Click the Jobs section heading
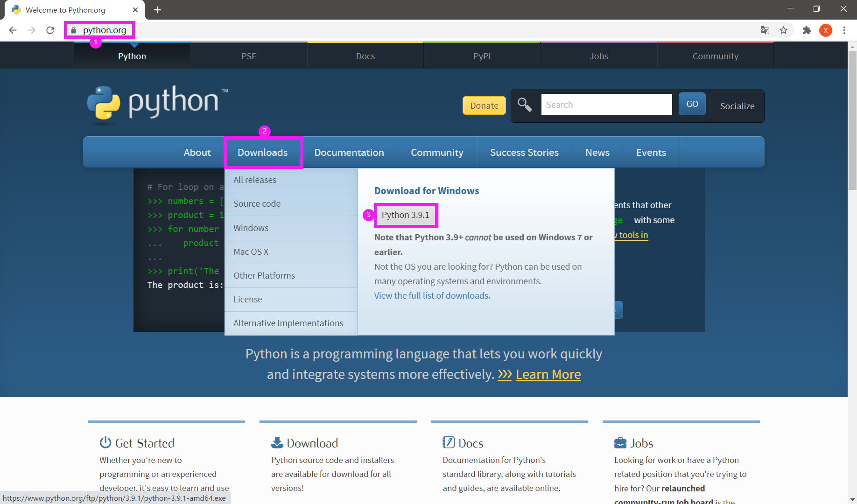 (x=642, y=443)
